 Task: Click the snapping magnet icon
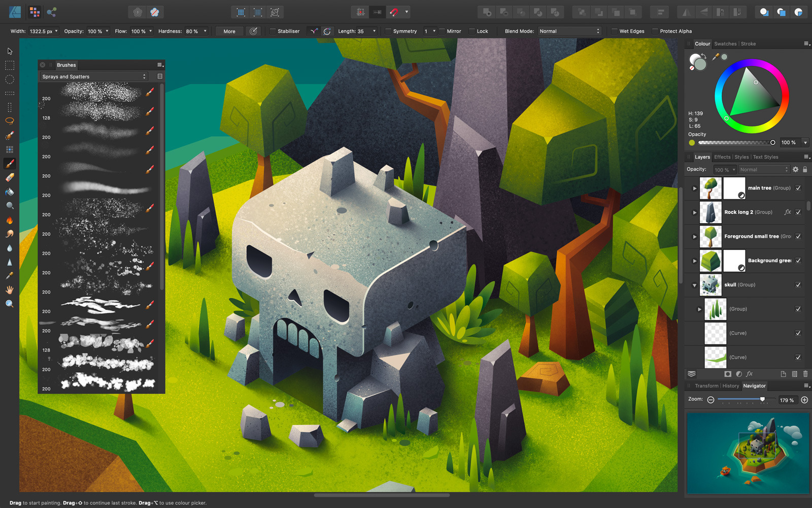(x=394, y=12)
